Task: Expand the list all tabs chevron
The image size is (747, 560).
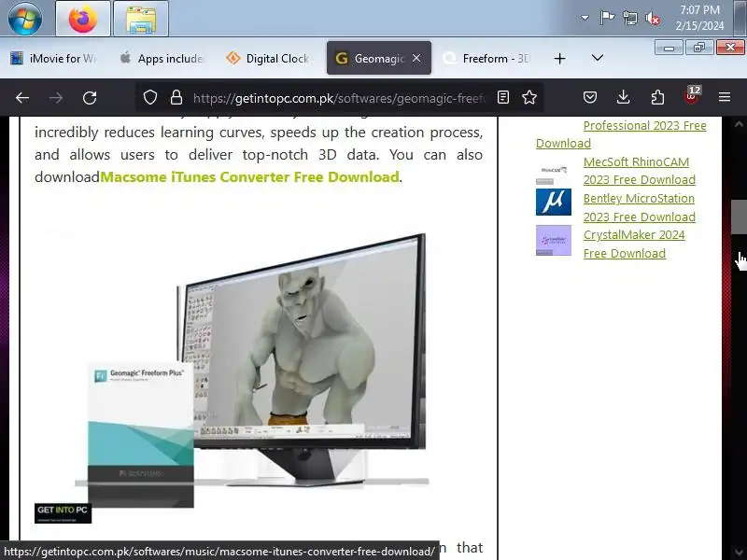Action: [597, 58]
